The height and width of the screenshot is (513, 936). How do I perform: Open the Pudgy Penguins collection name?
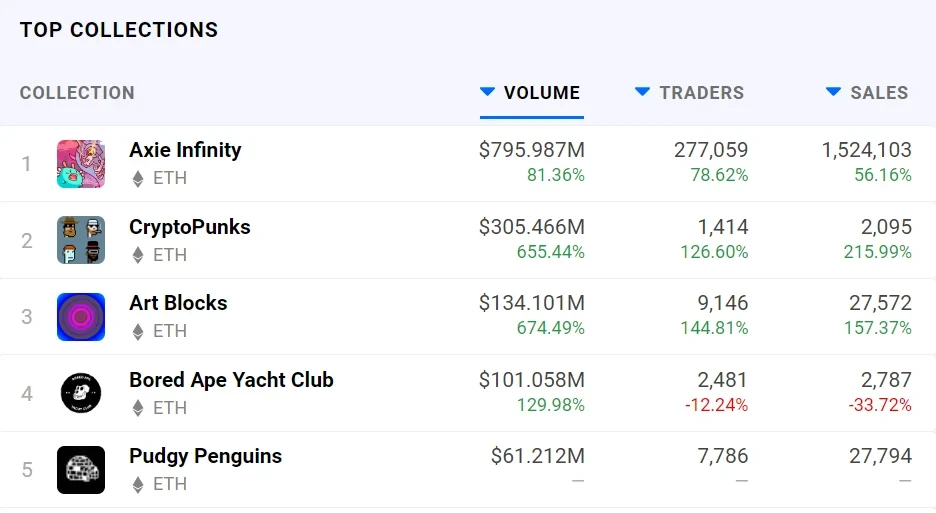tap(205, 456)
